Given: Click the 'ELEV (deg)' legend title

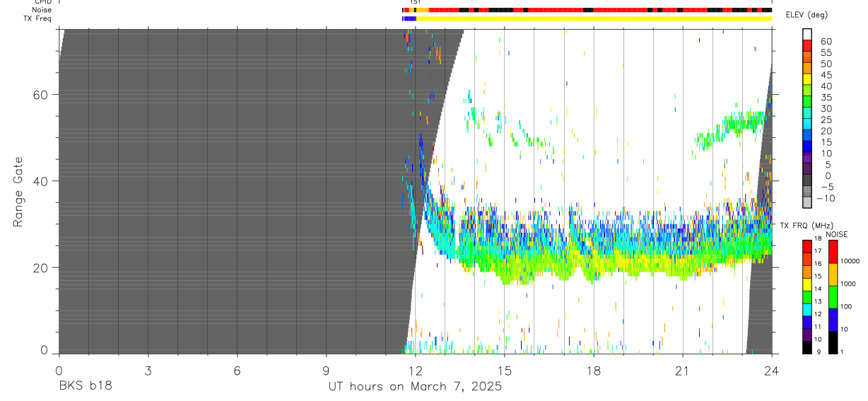Looking at the screenshot, I should coord(807,16).
